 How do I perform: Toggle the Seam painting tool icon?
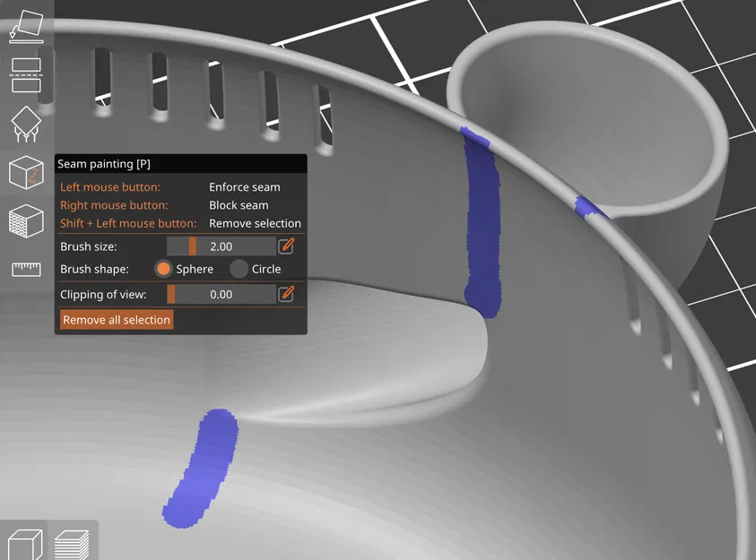26,172
